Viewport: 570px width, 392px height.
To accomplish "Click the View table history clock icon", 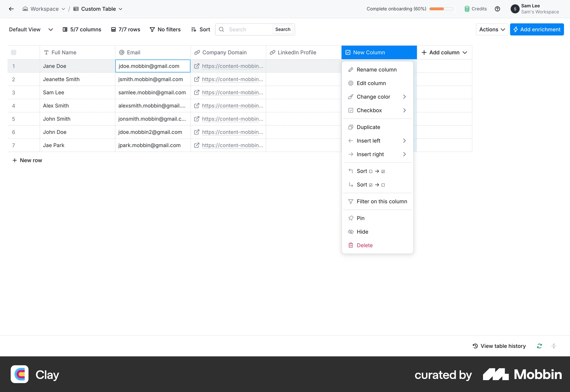I will (x=475, y=346).
